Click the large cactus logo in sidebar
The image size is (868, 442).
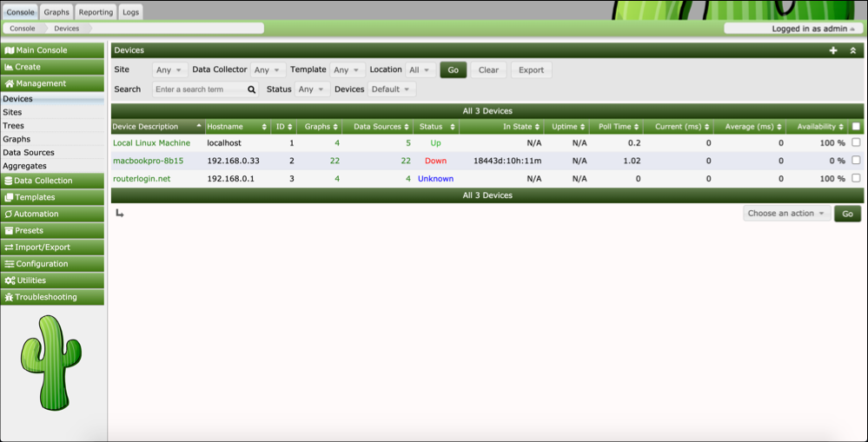tap(51, 363)
